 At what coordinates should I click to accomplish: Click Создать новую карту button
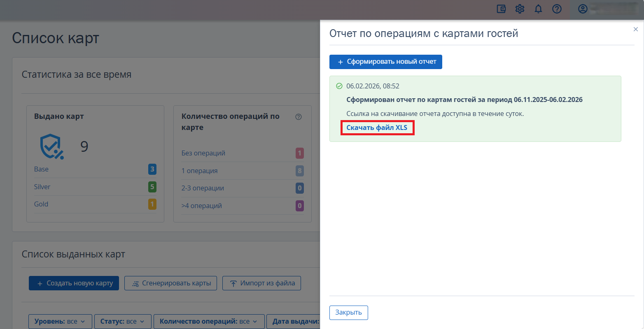coord(74,283)
